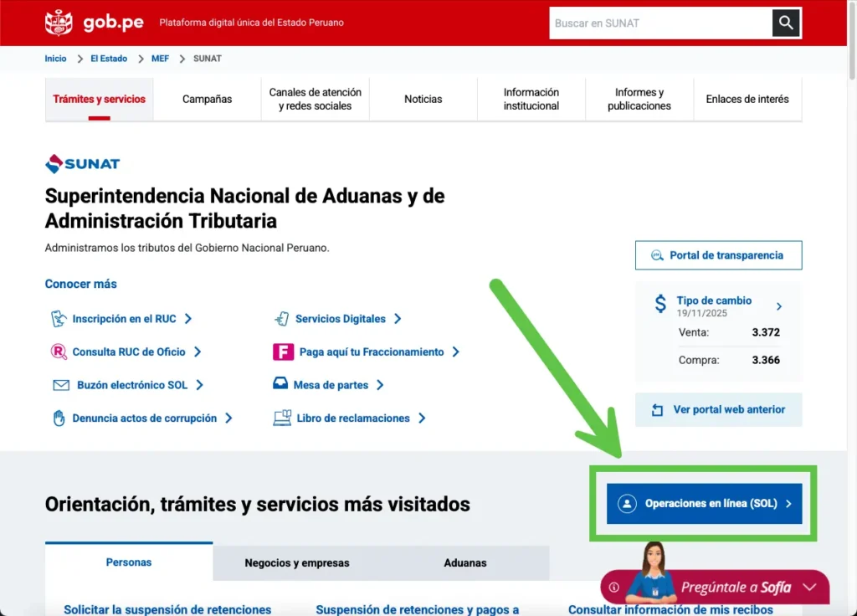Click the Libro de reclamaciones icon

click(x=282, y=418)
